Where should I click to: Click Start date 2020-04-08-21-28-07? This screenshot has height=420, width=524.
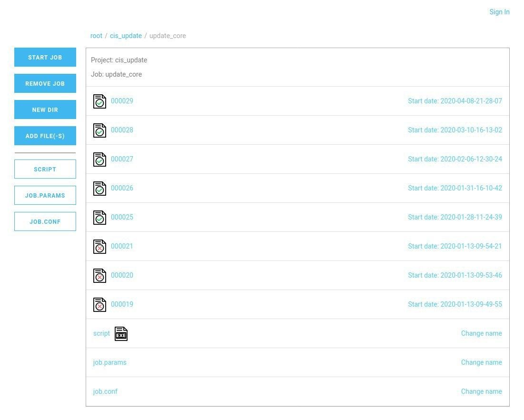click(455, 101)
